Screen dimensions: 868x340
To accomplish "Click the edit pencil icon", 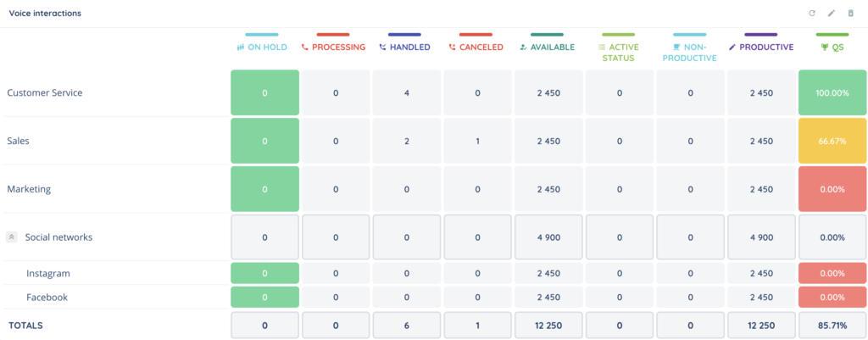I will tap(832, 14).
